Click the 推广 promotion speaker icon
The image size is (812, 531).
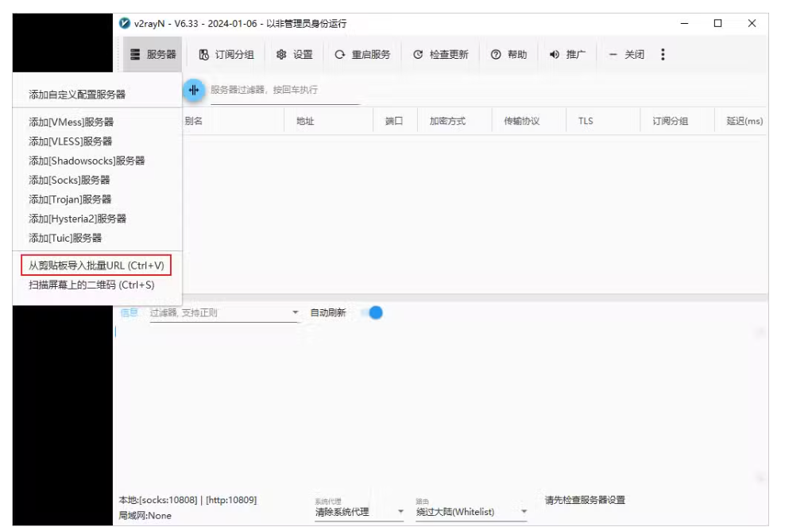pos(555,55)
